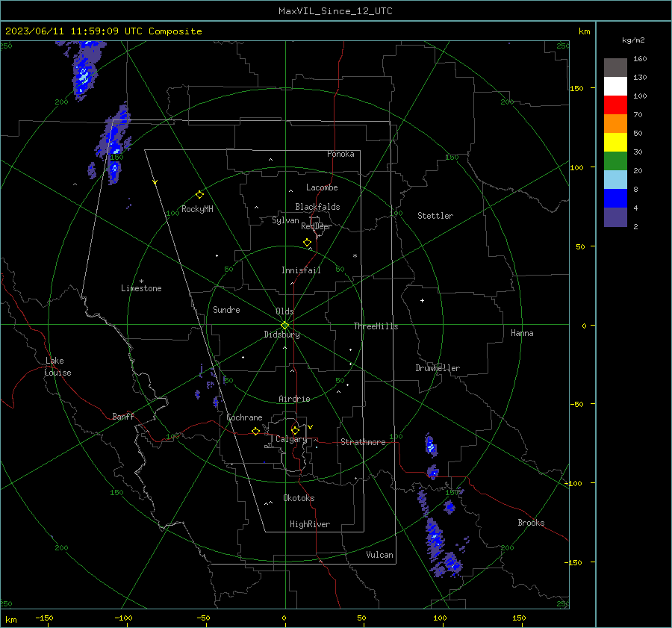The image size is (672, 628).
Task: Select the light blue 8-20 legend swatch
Action: point(615,180)
